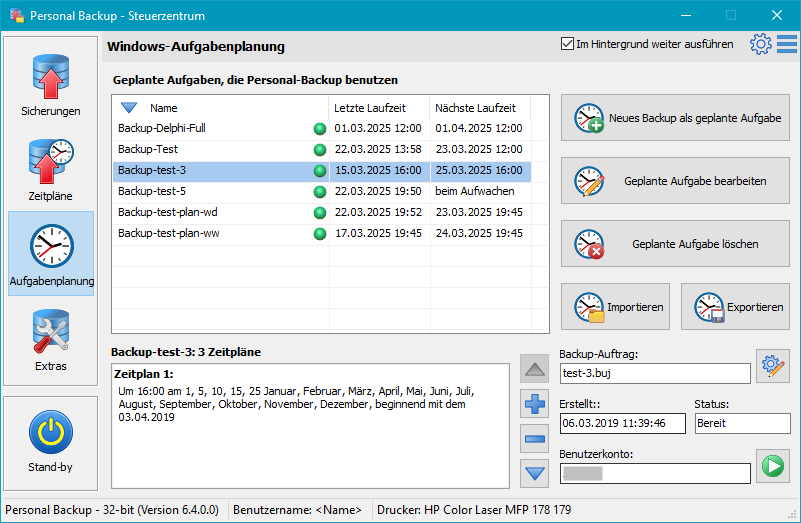This screenshot has height=523, width=801.
Task: Remove schedule with blue minus icon
Action: 534,439
